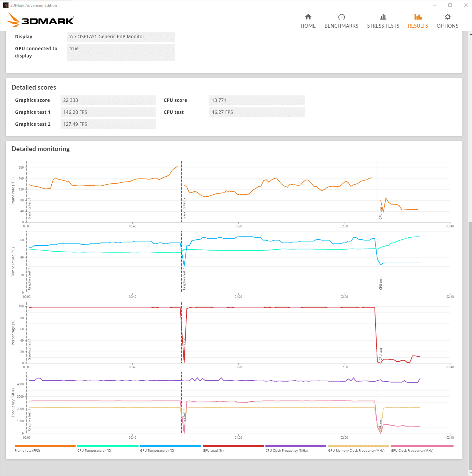Click the Graphics test 2 value 127.49 FPS

[x=108, y=124]
